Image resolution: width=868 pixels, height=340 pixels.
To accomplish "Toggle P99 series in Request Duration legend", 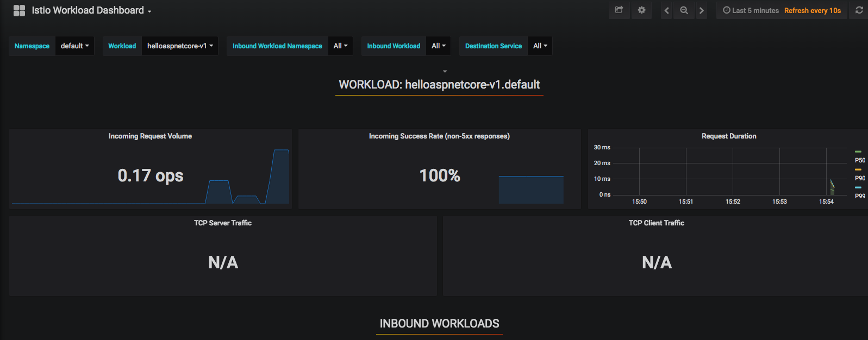I will [859, 196].
